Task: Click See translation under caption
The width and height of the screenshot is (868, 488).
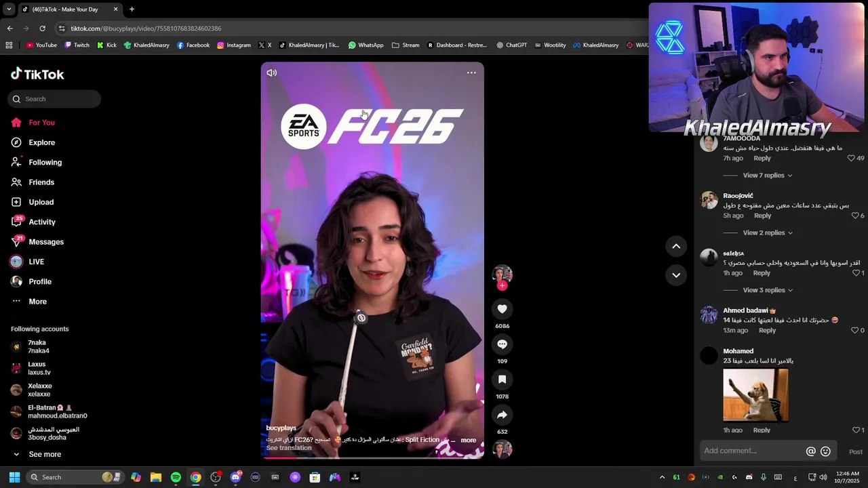Action: tap(289, 448)
